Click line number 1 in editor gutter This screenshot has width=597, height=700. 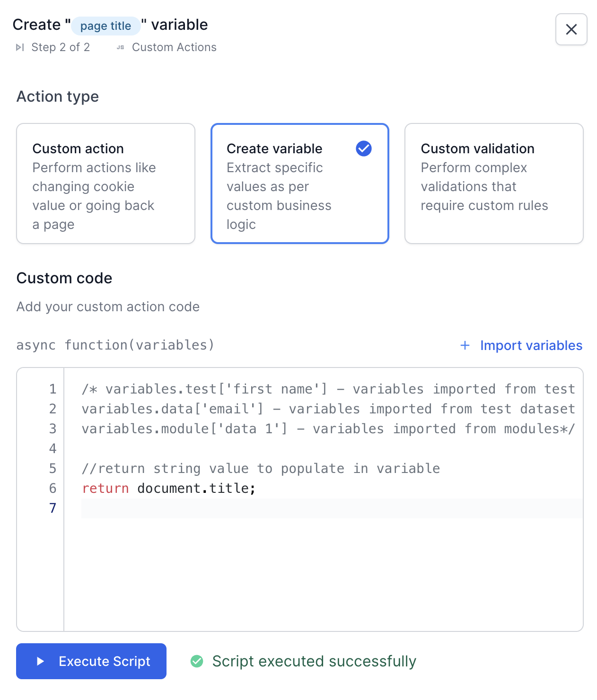pyautogui.click(x=53, y=389)
